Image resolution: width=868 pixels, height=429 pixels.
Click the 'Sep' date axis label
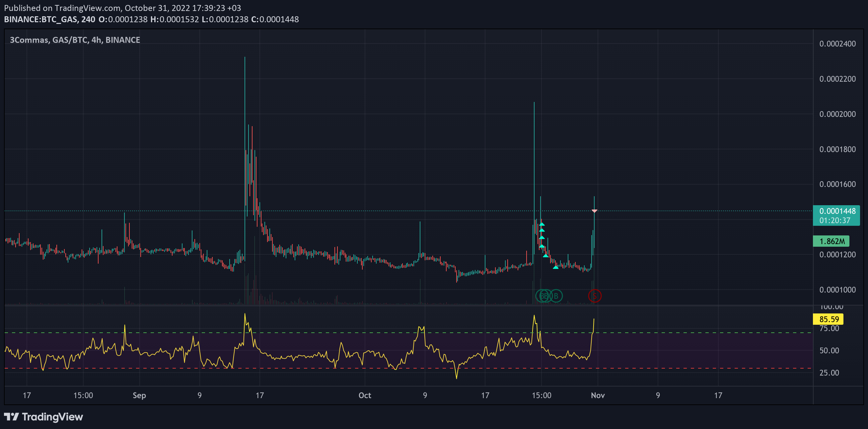click(x=139, y=395)
